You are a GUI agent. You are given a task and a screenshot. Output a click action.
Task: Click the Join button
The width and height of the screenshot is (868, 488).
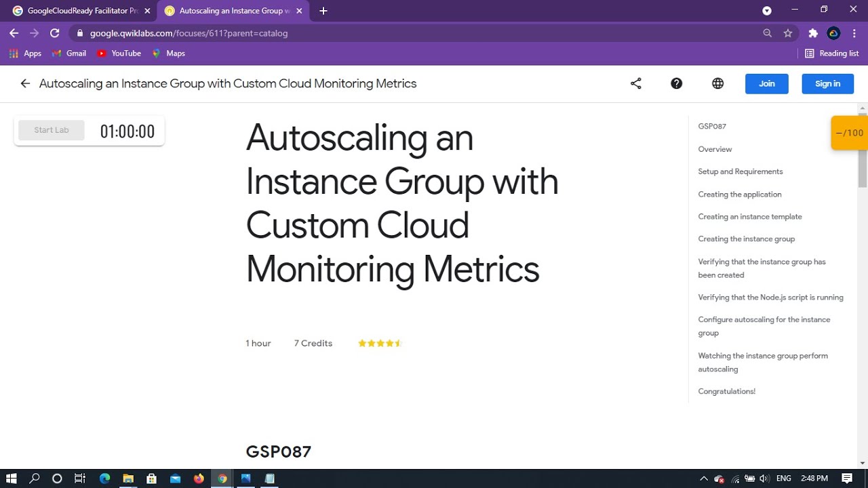coord(767,83)
